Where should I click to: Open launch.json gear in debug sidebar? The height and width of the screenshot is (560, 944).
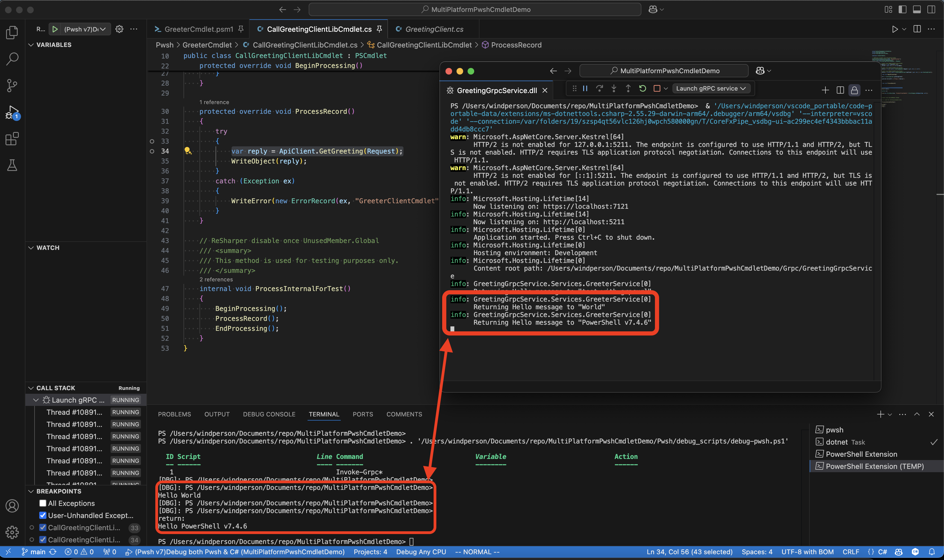(119, 29)
